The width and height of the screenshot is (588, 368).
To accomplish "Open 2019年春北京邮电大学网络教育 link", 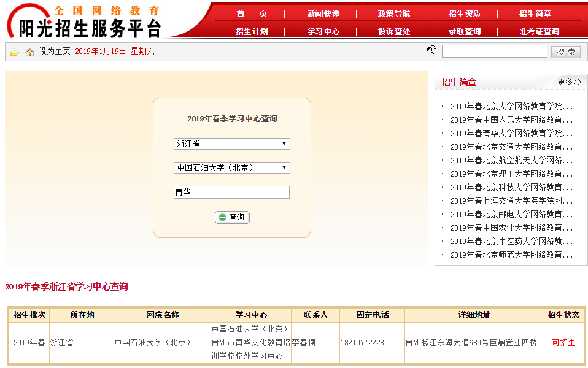I will [x=511, y=214].
